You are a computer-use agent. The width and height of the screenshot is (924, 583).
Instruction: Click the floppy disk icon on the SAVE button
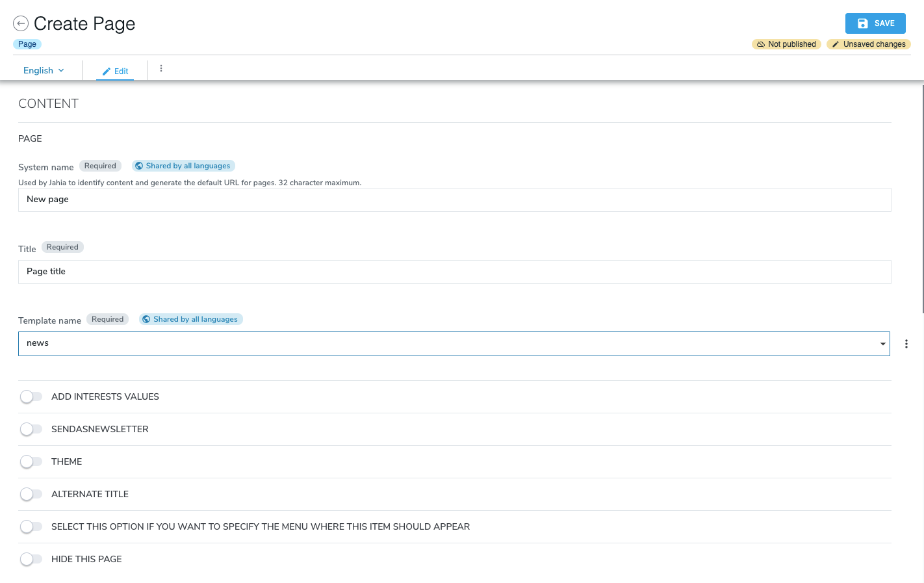862,23
